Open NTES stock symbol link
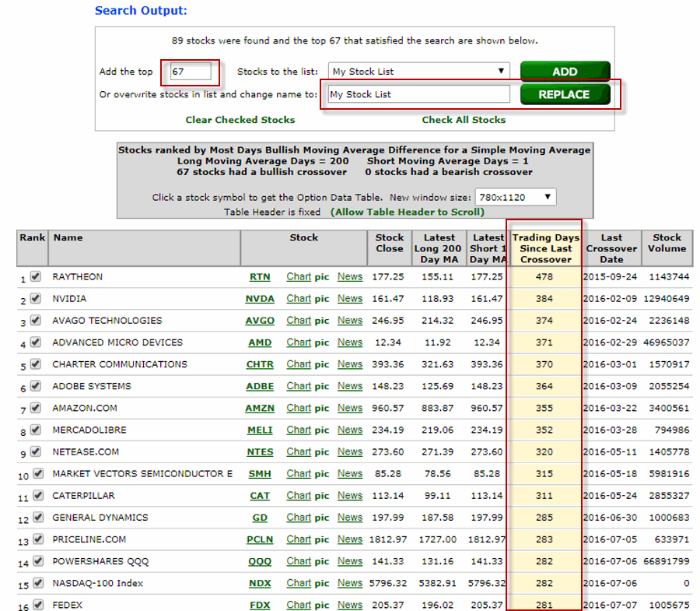 click(260, 452)
